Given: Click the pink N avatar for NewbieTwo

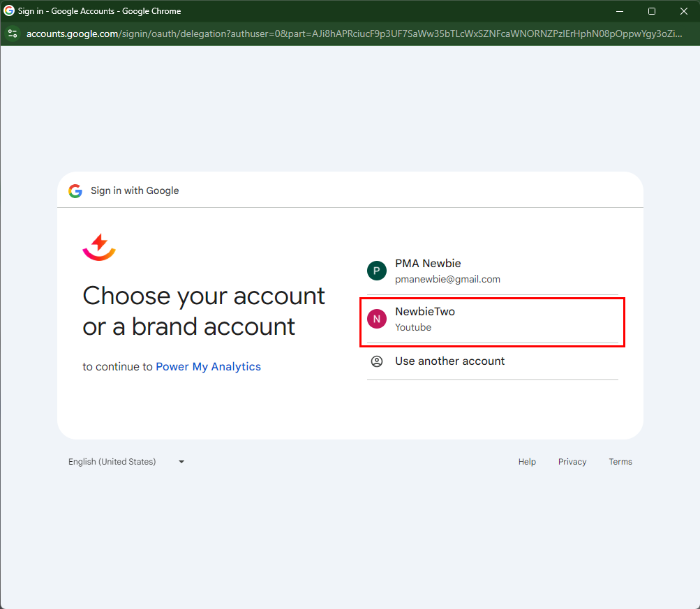Looking at the screenshot, I should coord(377,319).
